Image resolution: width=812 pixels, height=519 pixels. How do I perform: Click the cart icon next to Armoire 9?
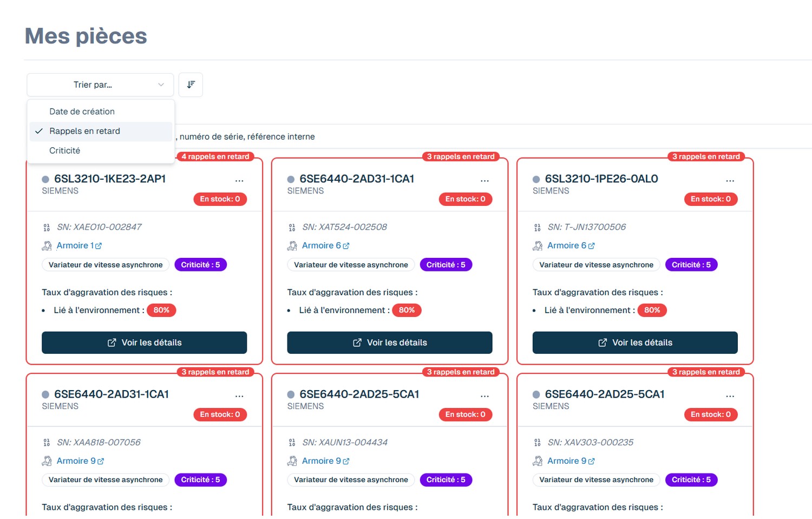291,460
